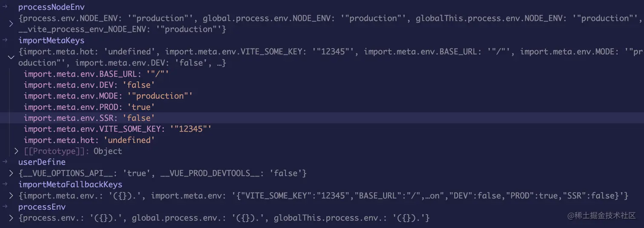The width and height of the screenshot is (644, 228).
Task: Click the userDefine log label
Action: 42,162
